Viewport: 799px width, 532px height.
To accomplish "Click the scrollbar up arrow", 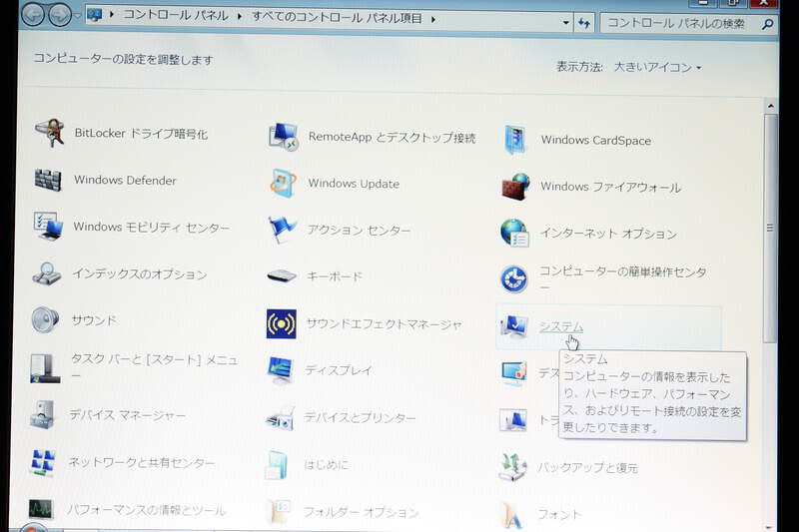I will (770, 106).
